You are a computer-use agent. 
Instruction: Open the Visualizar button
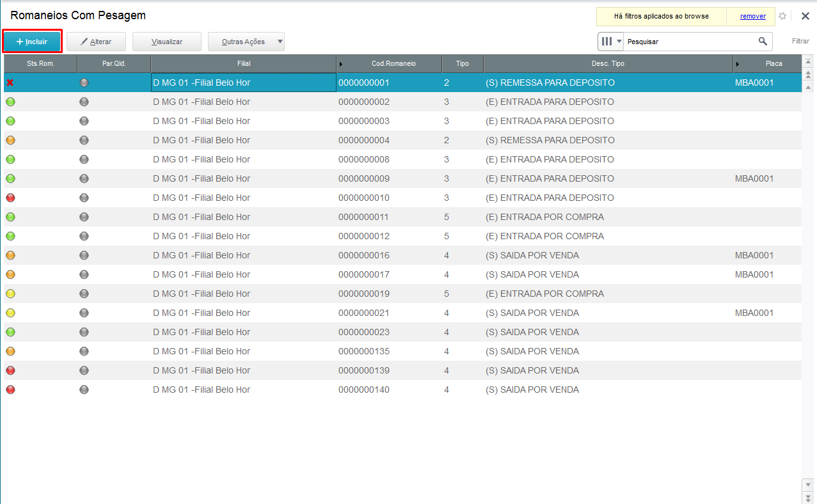167,42
